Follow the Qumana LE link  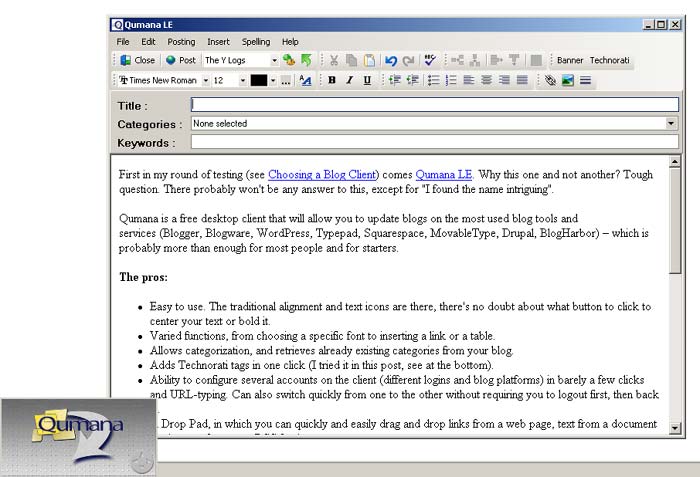[444, 175]
